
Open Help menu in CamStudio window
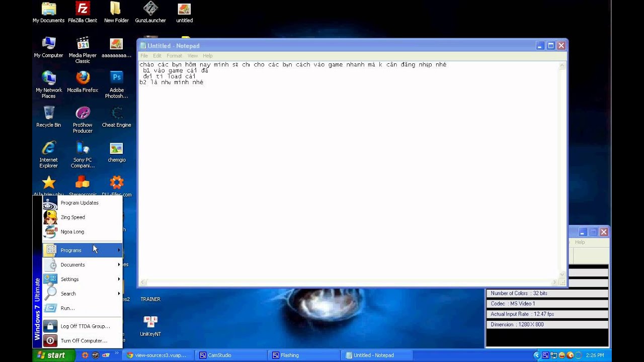pyautogui.click(x=580, y=242)
